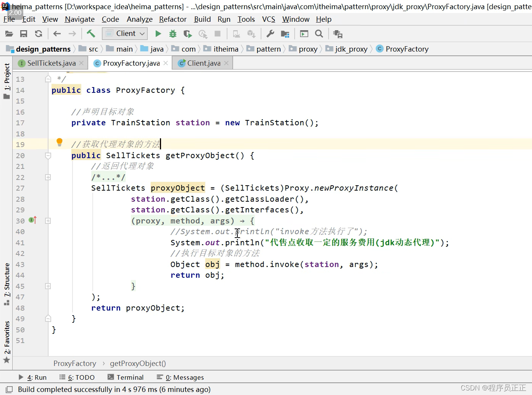Image resolution: width=532 pixels, height=395 pixels.
Task: Click the intention light bulb on line 19
Action: point(60,142)
